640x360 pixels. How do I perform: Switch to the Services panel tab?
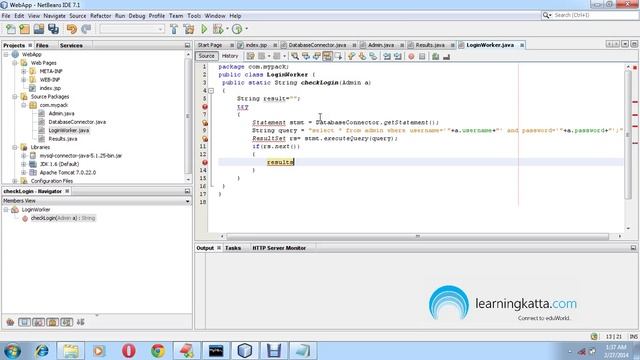71,45
